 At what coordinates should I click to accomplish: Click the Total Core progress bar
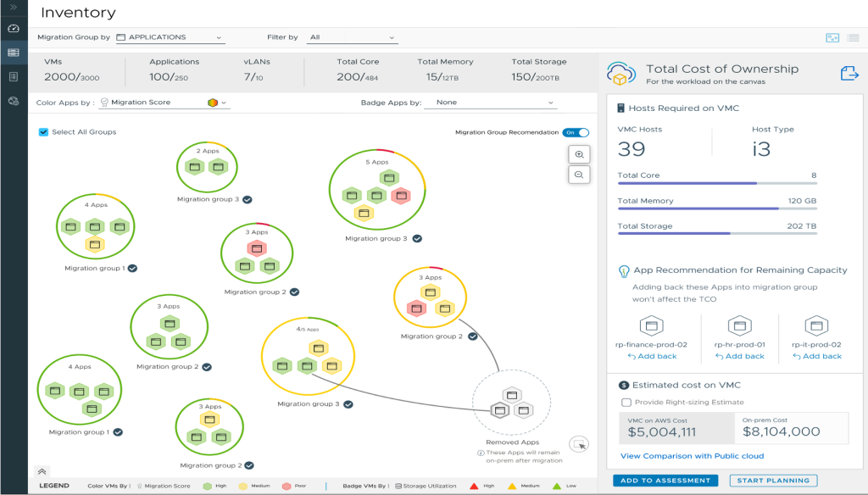(x=717, y=183)
